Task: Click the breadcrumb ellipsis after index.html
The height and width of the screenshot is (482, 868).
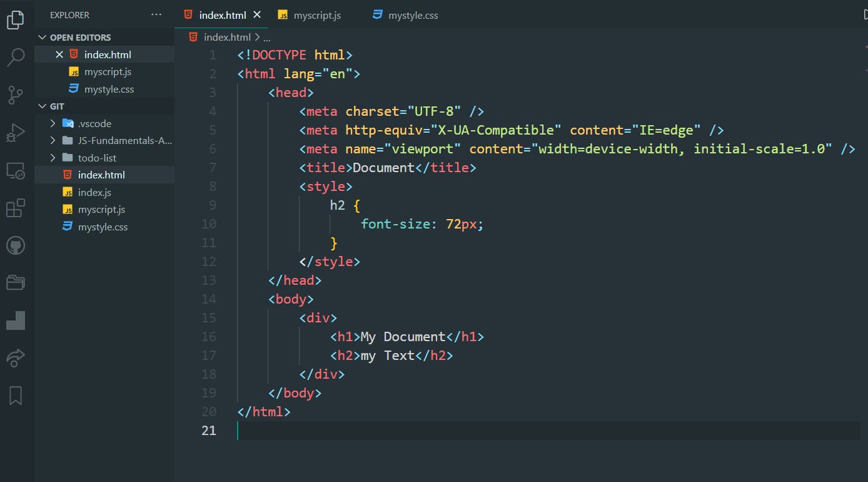Action: 266,38
